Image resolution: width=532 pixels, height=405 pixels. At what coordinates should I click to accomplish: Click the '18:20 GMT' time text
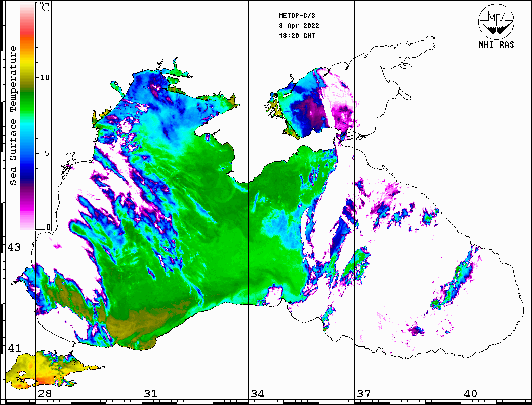[297, 35]
